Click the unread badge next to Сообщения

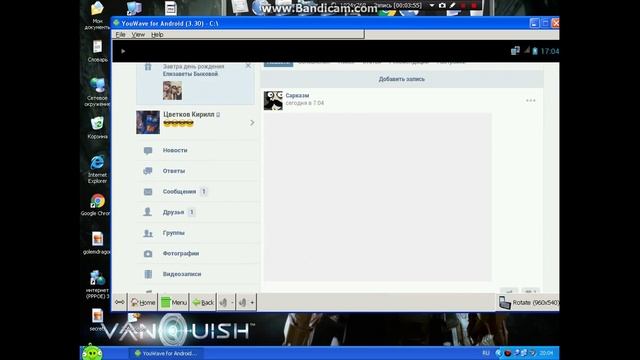204,191
